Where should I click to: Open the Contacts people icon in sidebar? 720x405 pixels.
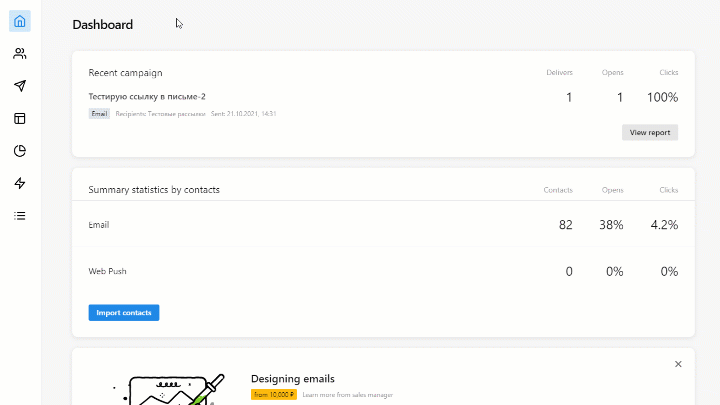[20, 54]
